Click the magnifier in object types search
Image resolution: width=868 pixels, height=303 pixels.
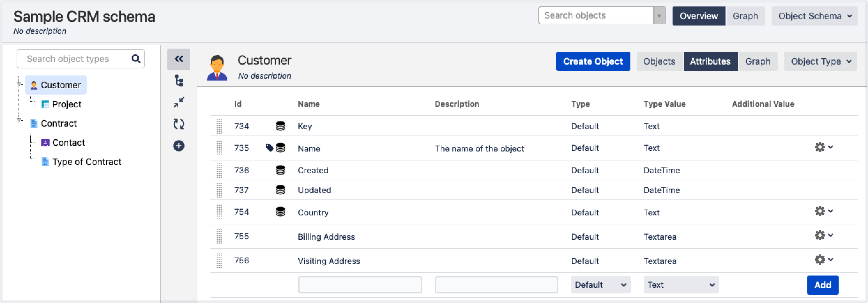136,59
